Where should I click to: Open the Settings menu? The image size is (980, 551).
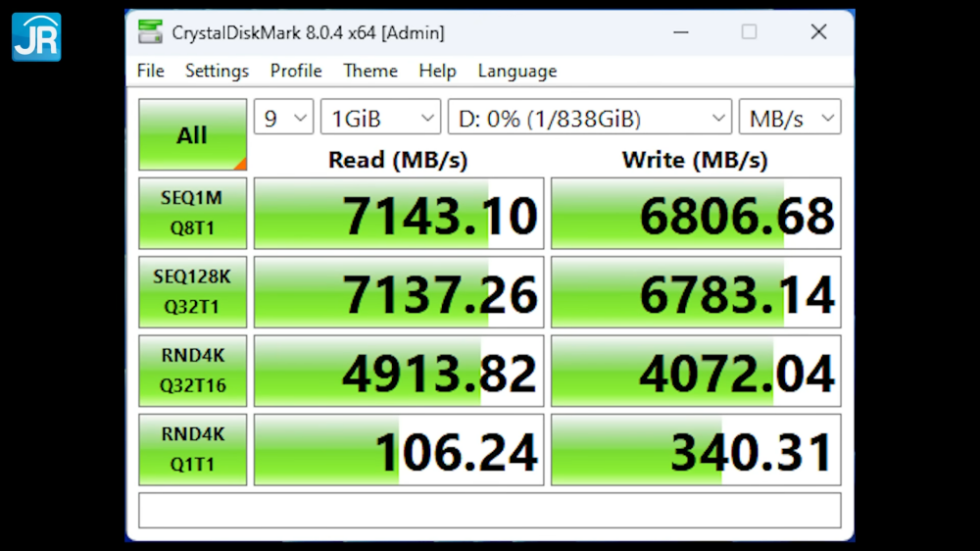pos(217,71)
